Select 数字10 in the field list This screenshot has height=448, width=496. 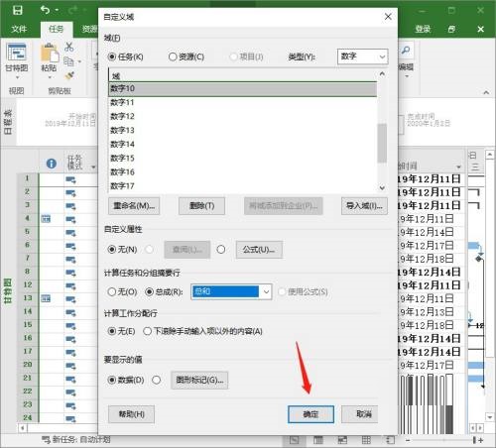(x=242, y=88)
